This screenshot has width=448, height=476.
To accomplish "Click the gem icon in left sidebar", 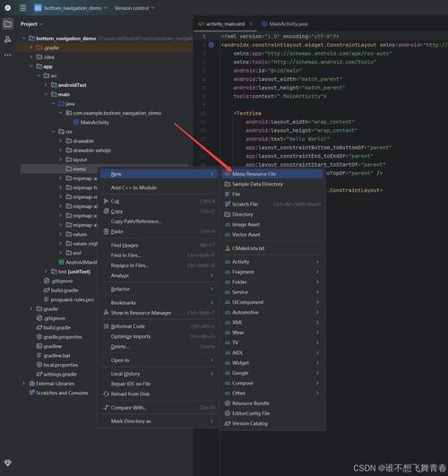I will 8,463.
